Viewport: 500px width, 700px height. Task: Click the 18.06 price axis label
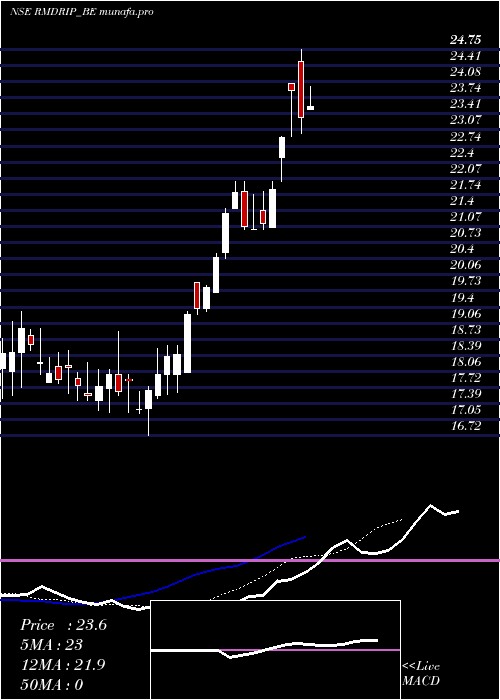coord(466,362)
